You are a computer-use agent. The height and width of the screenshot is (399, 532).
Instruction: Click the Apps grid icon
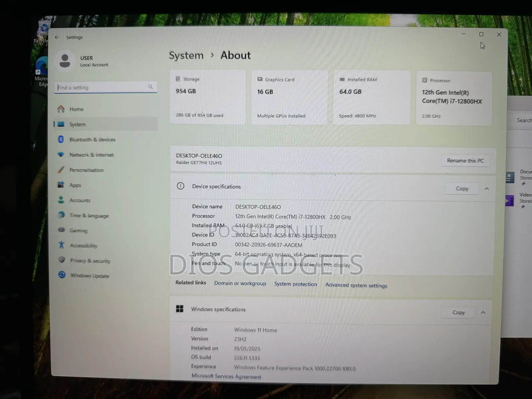tap(61, 185)
